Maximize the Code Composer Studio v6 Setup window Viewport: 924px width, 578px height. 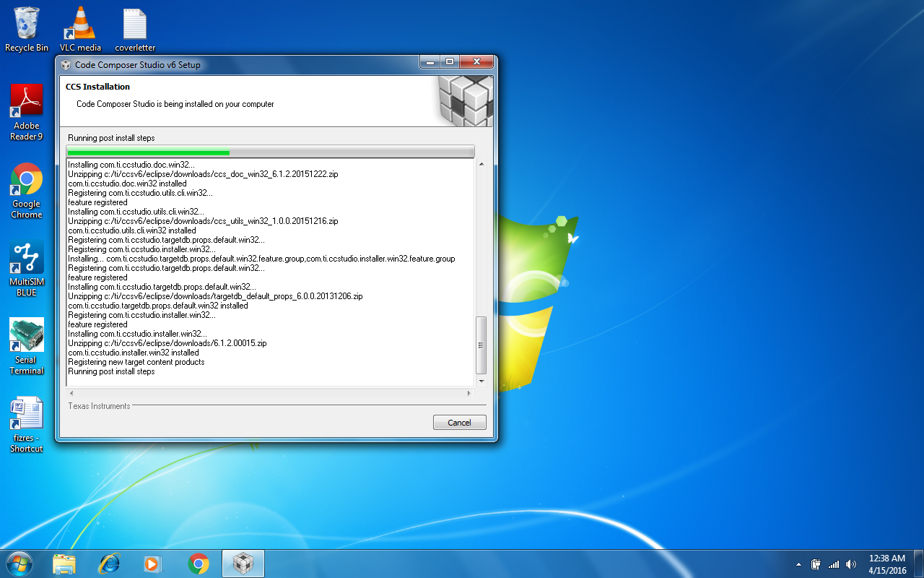(x=450, y=62)
